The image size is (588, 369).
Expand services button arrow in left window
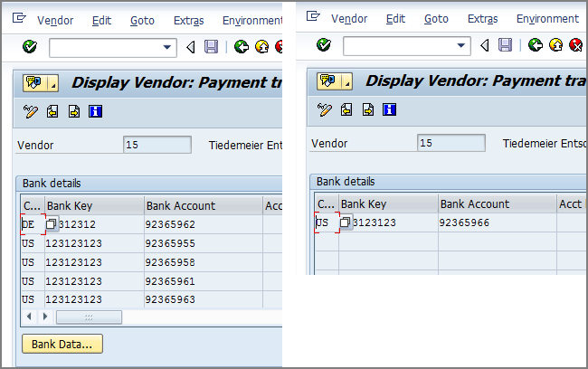point(53,83)
